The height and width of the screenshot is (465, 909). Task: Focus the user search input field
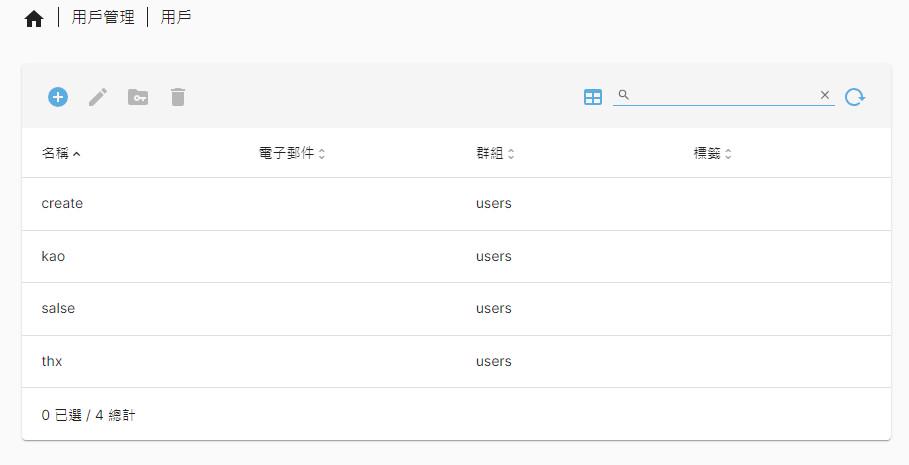pyautogui.click(x=723, y=95)
